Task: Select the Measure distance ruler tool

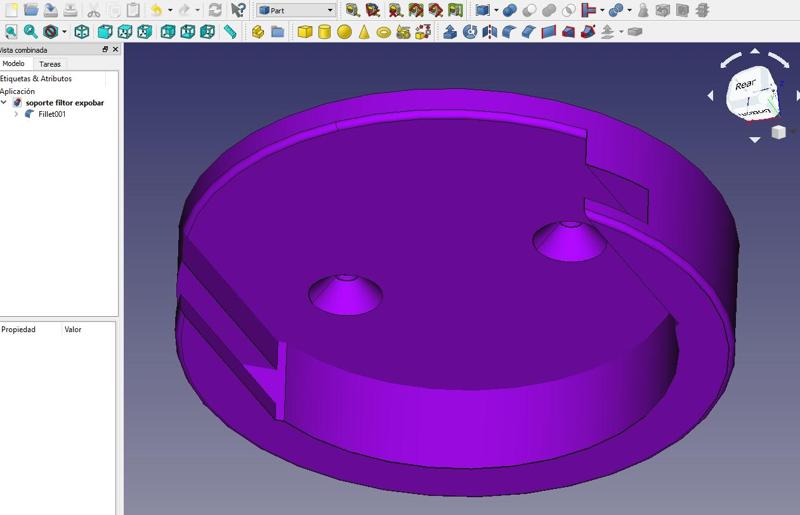Action: 230,32
